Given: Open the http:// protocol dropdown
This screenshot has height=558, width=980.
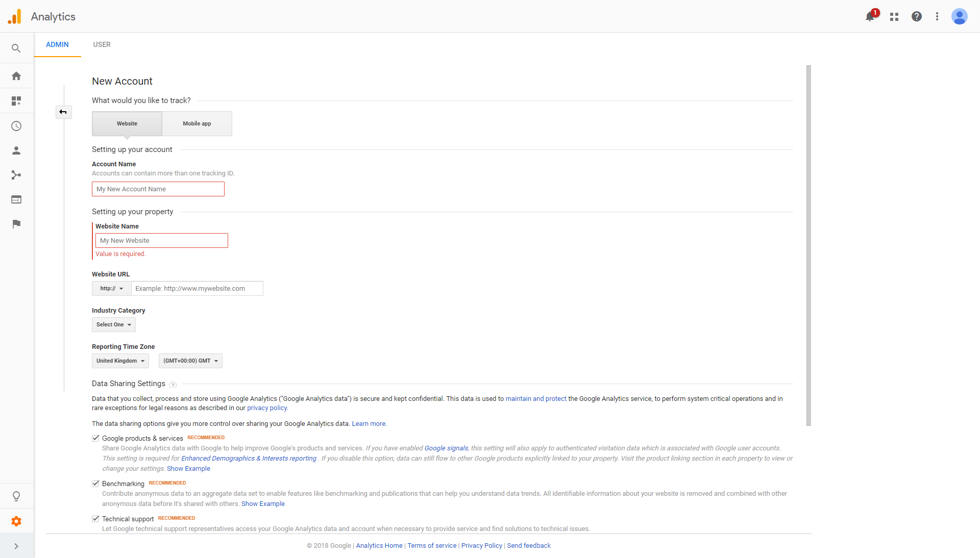Looking at the screenshot, I should 112,289.
